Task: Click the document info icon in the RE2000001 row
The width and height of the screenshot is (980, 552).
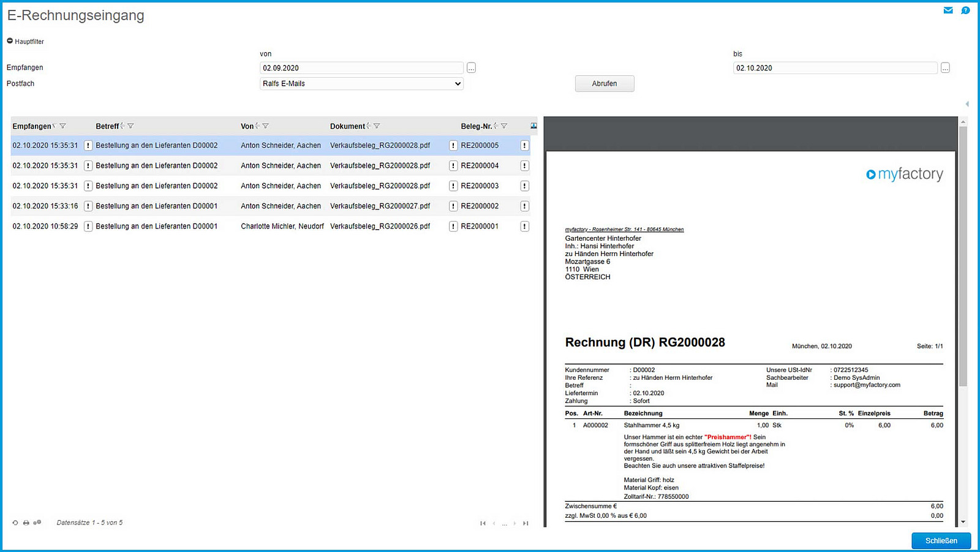Action: (453, 227)
